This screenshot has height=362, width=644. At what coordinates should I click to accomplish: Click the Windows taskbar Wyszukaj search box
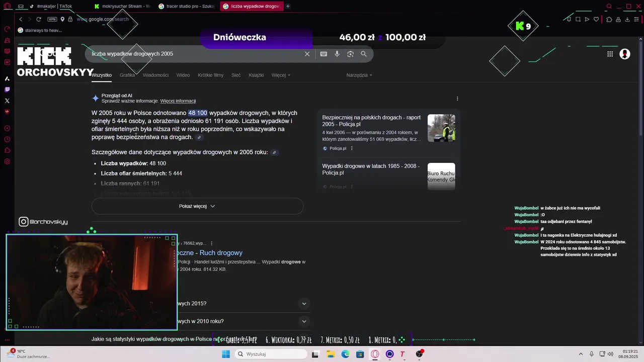pos(271,354)
